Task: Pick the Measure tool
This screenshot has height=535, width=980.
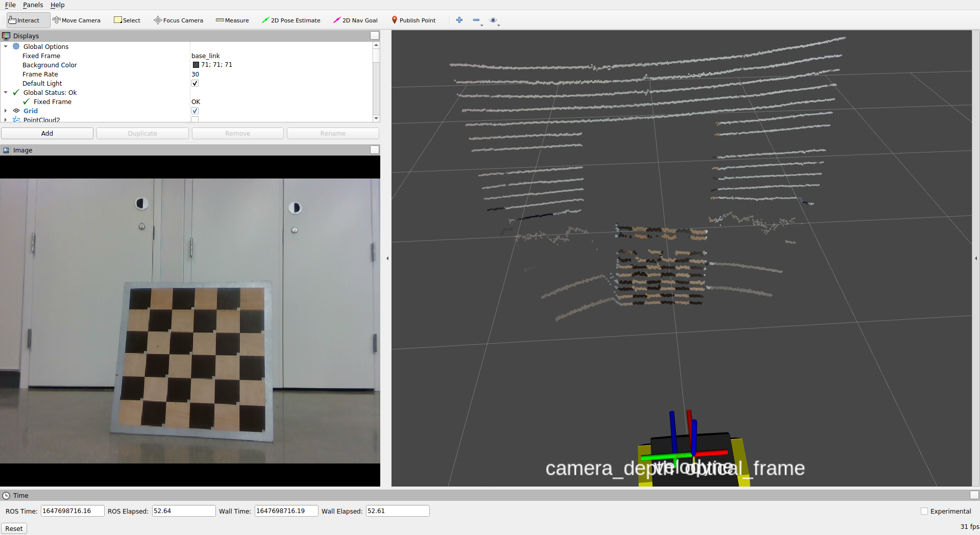Action: pos(232,20)
